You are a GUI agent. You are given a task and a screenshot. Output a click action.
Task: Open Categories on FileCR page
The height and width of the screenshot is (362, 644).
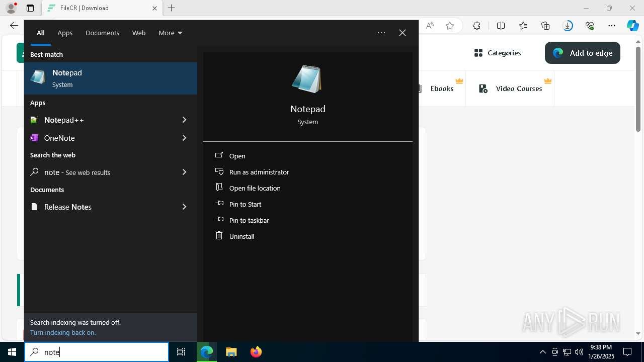pos(497,53)
